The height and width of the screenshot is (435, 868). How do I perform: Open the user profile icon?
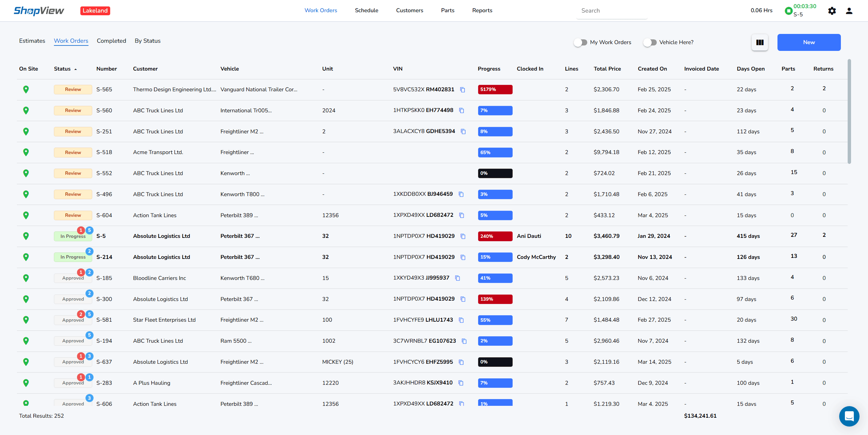[x=849, y=11]
